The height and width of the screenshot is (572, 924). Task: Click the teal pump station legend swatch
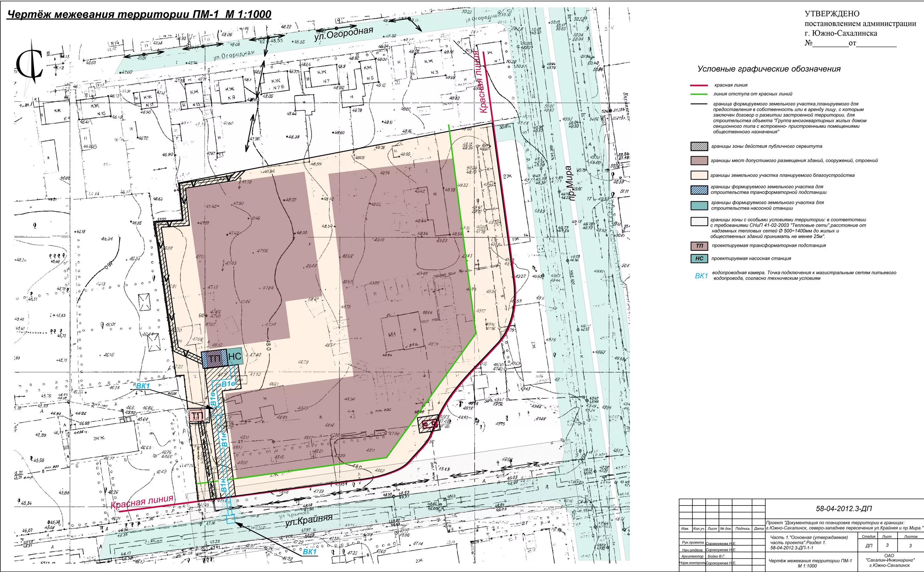[699, 205]
